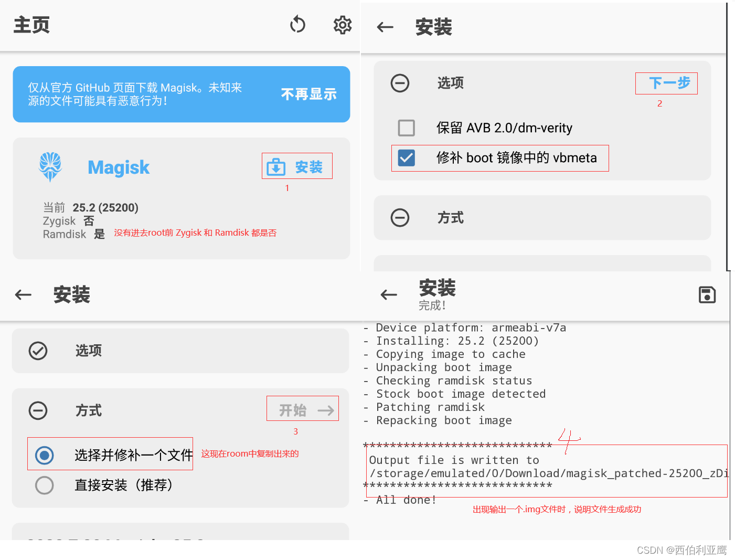Click the Ramdisk status line

tap(74, 234)
